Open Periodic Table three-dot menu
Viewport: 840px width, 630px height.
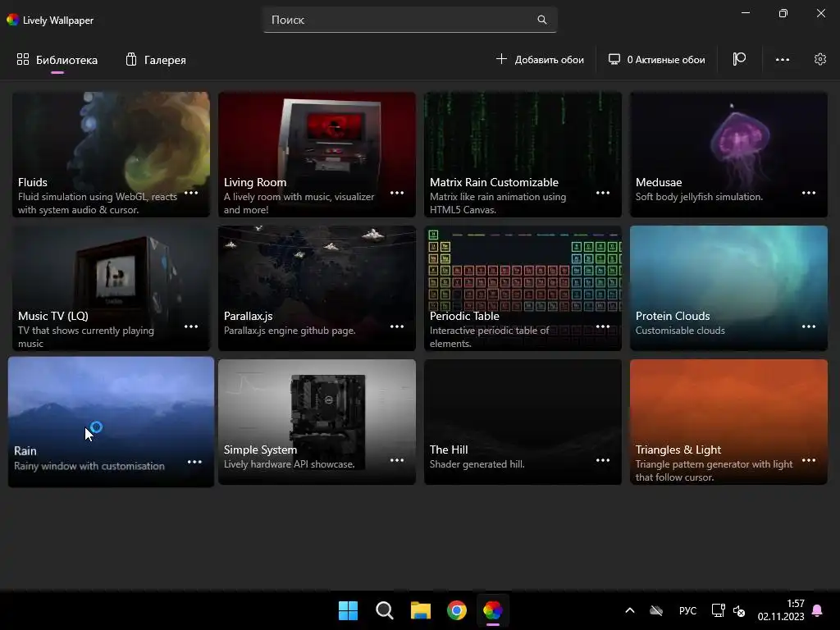coord(603,326)
